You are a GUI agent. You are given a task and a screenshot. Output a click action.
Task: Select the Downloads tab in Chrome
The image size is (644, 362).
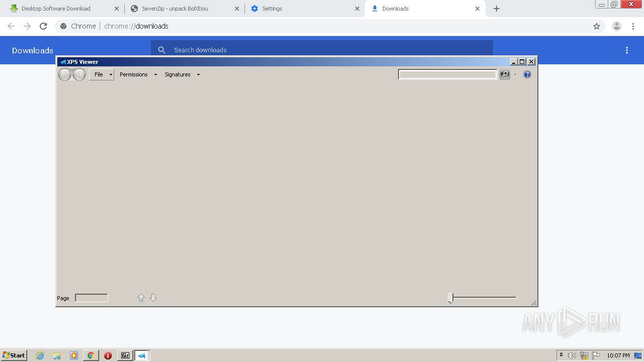424,9
